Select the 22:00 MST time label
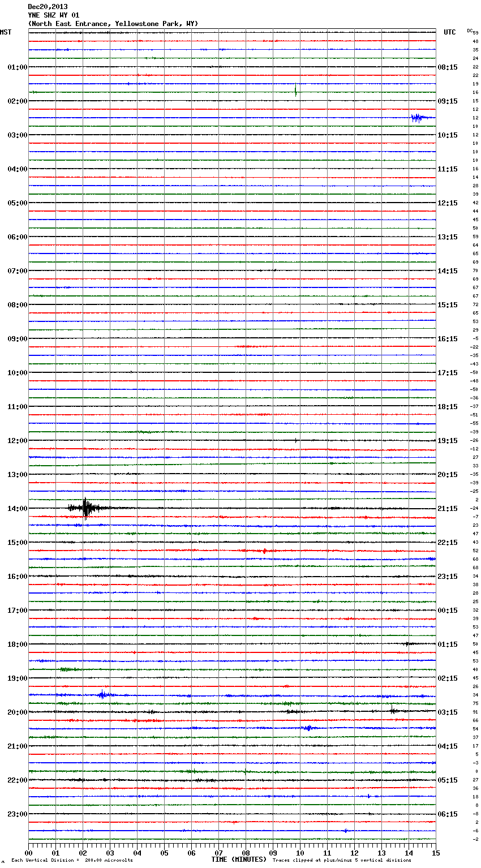Image resolution: width=481 pixels, height=868 pixels. click(18, 780)
